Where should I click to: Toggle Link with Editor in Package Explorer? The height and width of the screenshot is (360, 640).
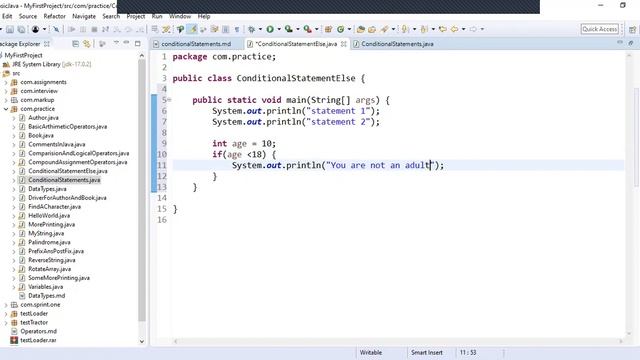point(87,43)
